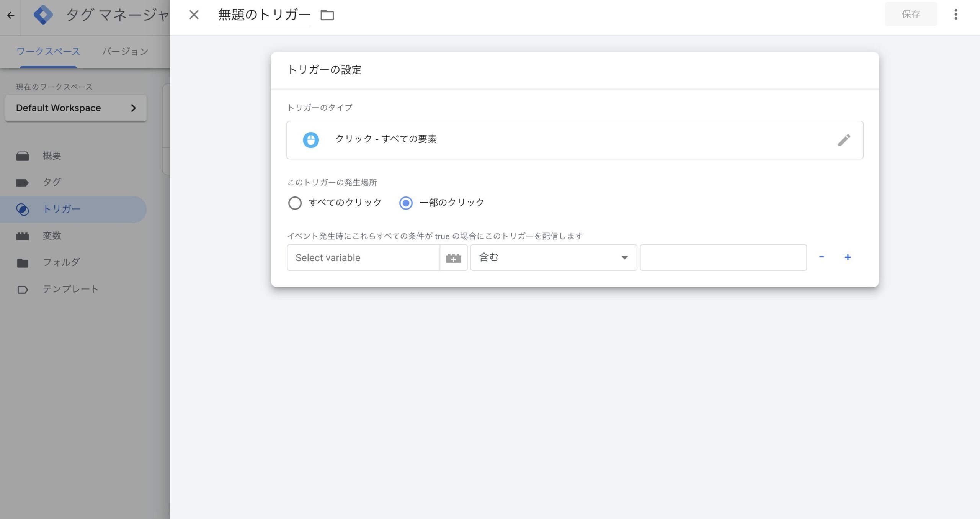Viewport: 980px width, 519px height.
Task: Open タグ in the sidebar menu
Action: [x=52, y=182]
